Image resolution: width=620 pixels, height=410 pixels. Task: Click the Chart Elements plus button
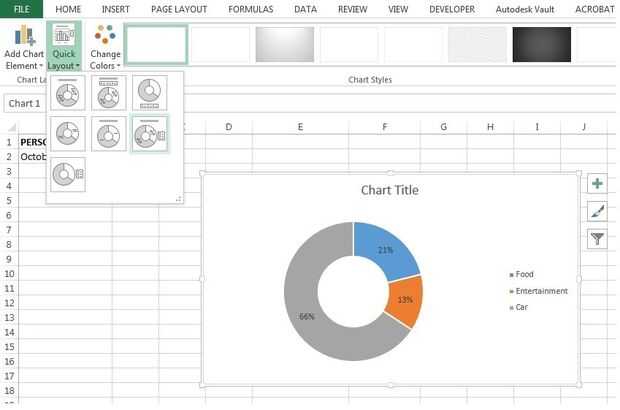(x=597, y=183)
